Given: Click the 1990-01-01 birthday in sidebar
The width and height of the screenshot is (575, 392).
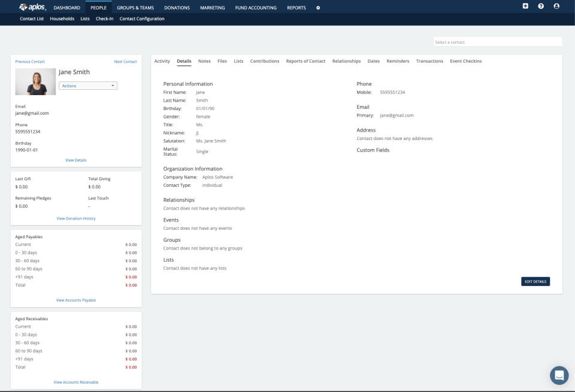Looking at the screenshot, I should [x=26, y=150].
